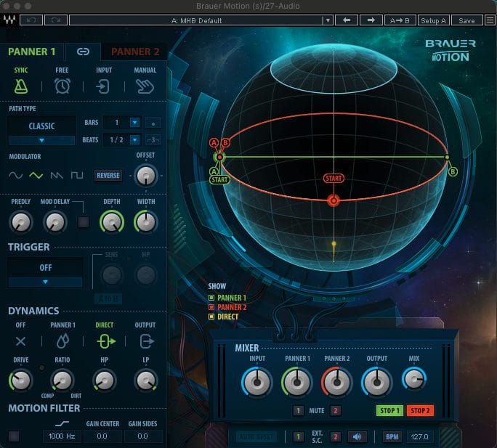Set dynamics to Direct icon
The height and width of the screenshot is (448, 497).
coord(106,341)
